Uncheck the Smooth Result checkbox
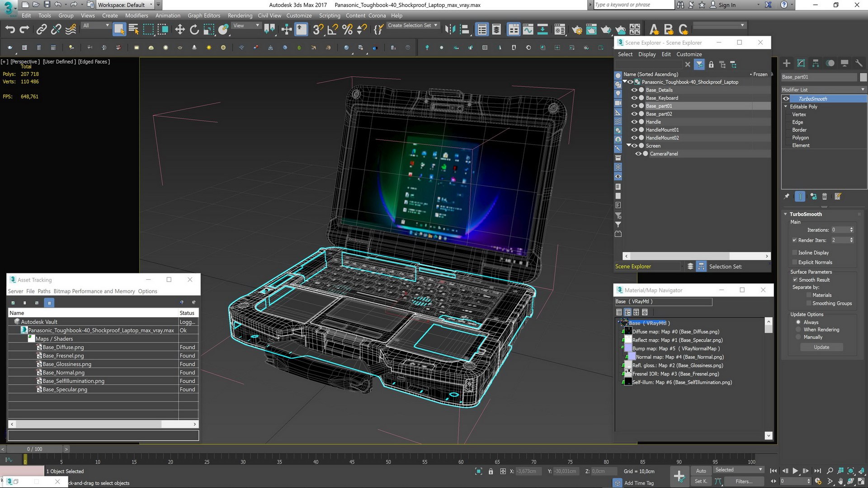Viewport: 868px width, 488px height. click(795, 280)
